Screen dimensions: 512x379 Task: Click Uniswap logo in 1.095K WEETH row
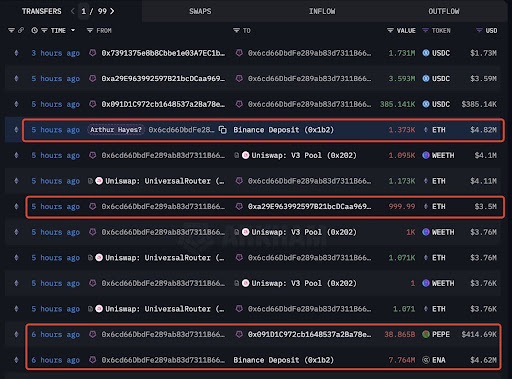click(x=246, y=156)
